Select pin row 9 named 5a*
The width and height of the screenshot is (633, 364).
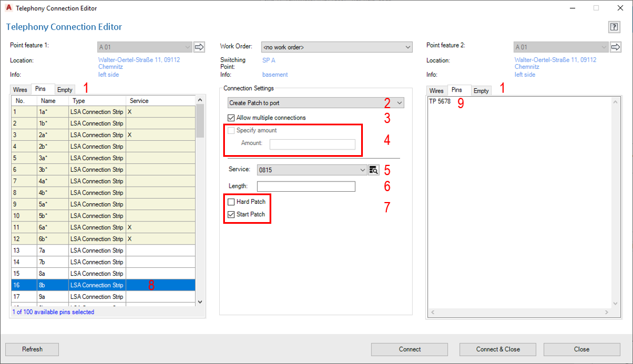[104, 204]
